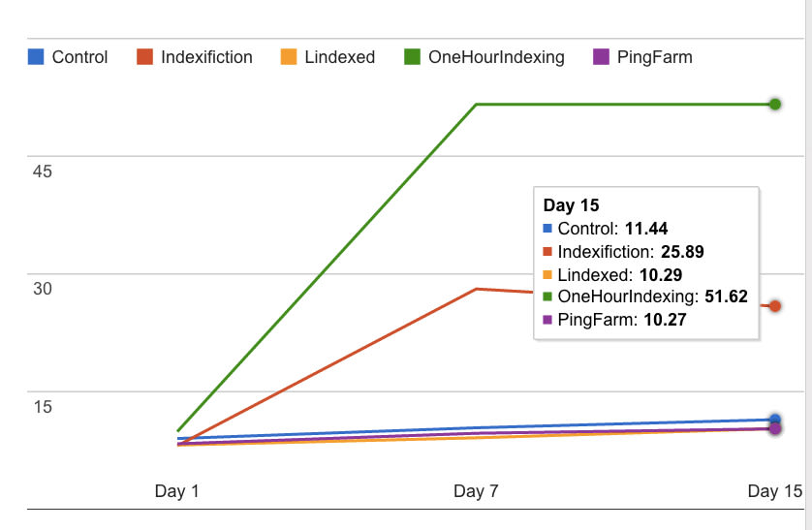Click the Day 15 axis label
This screenshot has width=812, height=530.
775,492
